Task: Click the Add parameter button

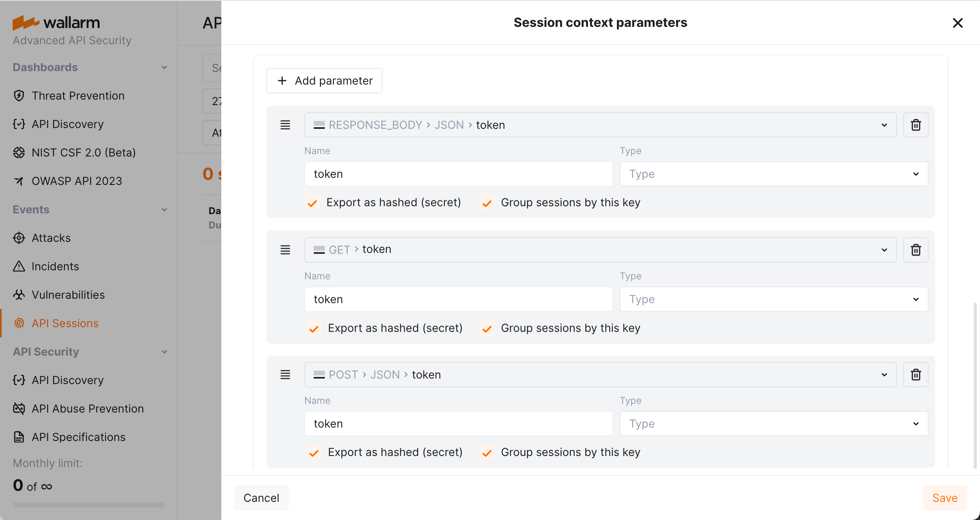Action: click(x=324, y=81)
